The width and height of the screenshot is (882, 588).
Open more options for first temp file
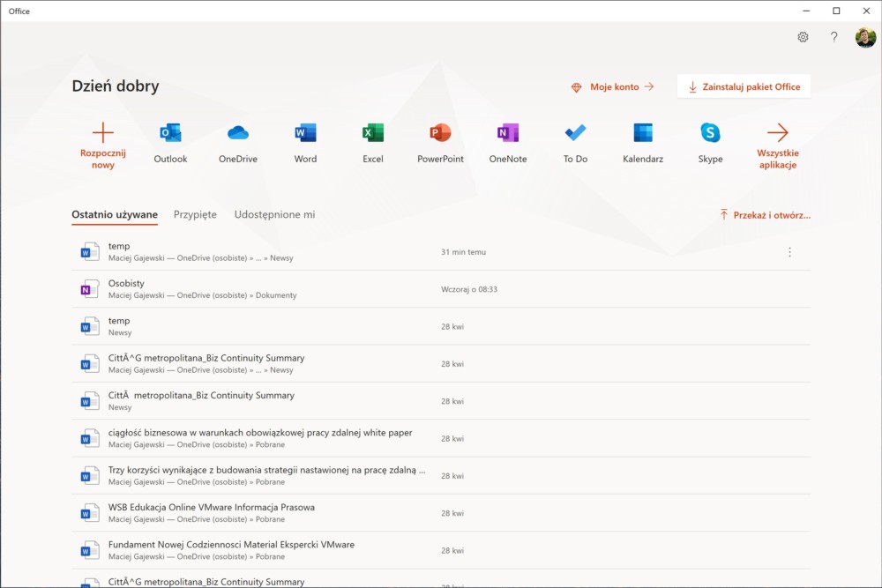tap(789, 252)
